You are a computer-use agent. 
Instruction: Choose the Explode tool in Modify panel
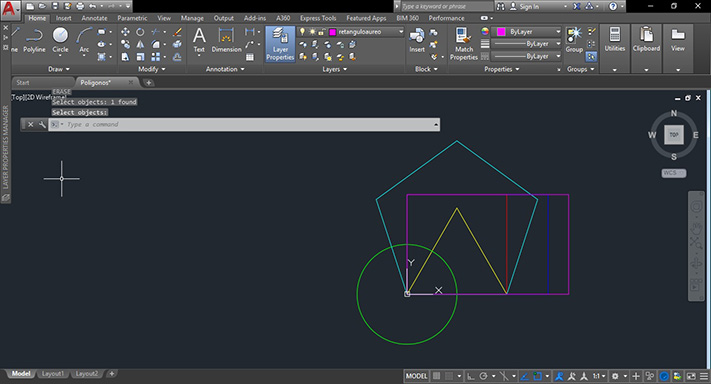click(x=177, y=44)
